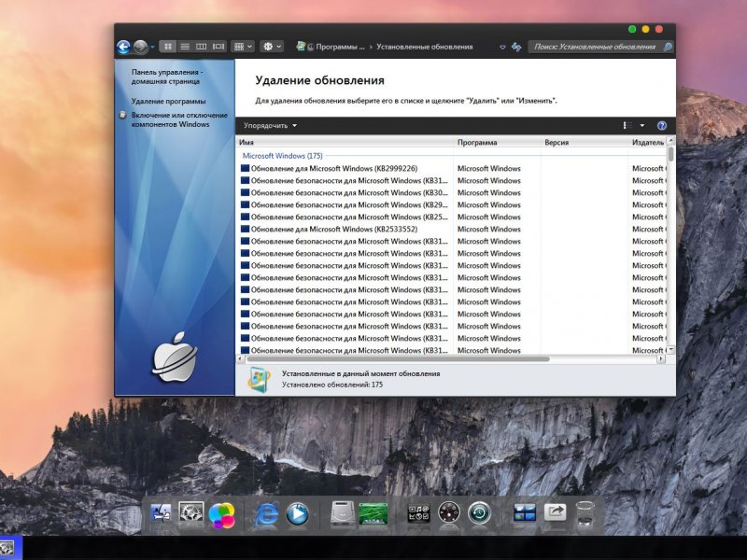Open Time Machine clock icon in dock
The width and height of the screenshot is (747, 560).
coord(480,514)
